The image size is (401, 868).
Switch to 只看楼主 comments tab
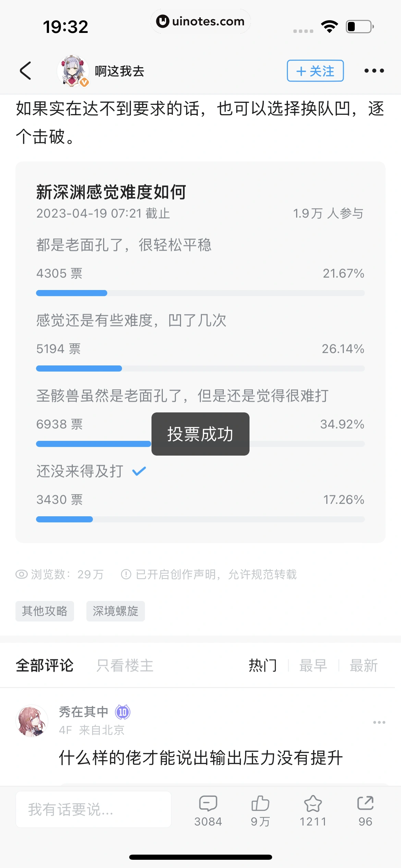[125, 665]
